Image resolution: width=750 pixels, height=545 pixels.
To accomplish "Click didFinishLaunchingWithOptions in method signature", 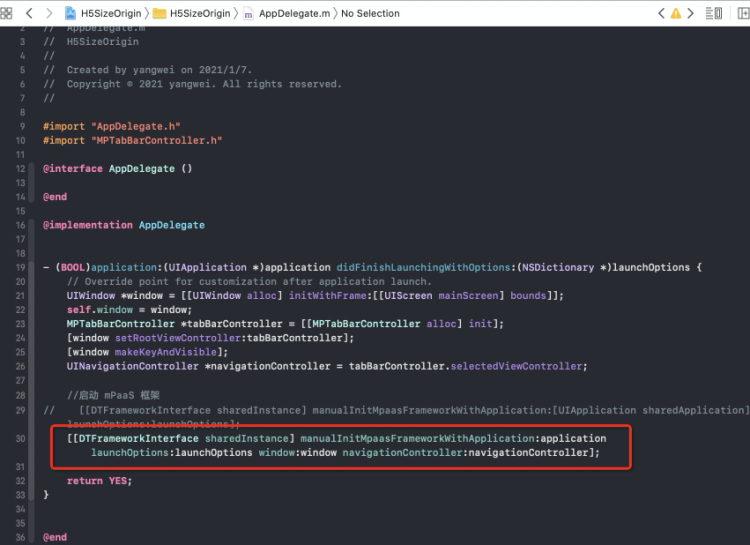I will click(x=423, y=267).
